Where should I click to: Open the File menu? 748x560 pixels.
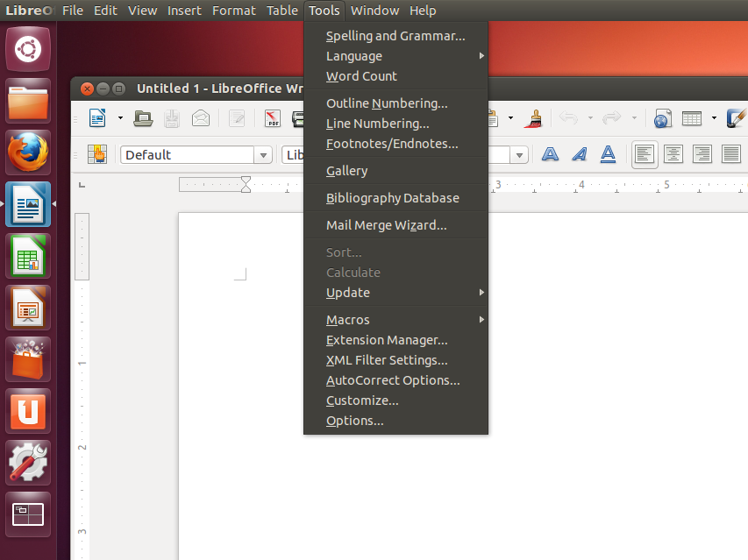tap(73, 10)
